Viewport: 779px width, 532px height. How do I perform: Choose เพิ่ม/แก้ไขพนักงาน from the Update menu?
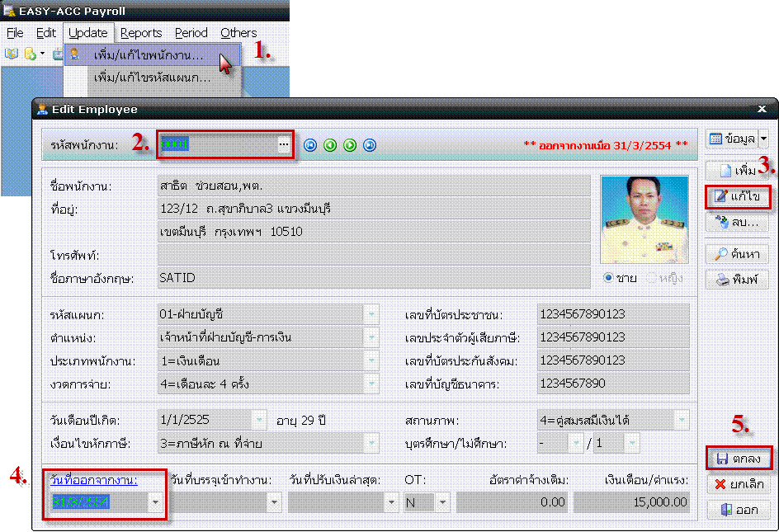pos(148,55)
